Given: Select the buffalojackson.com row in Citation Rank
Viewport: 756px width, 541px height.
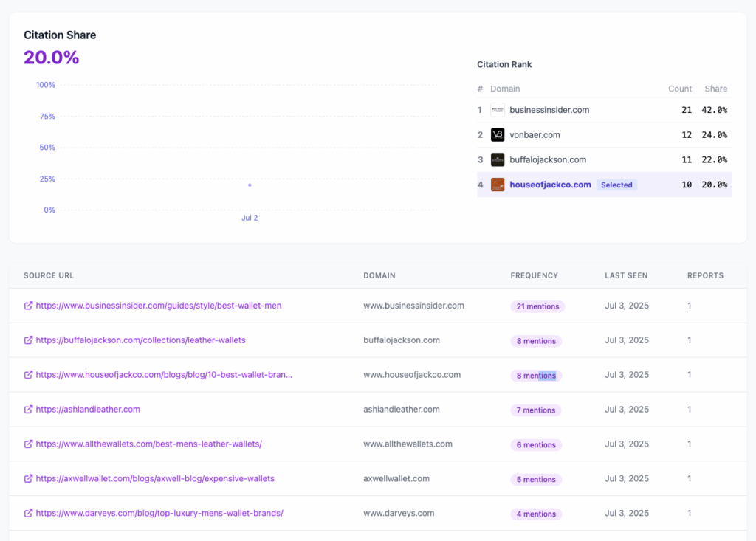Looking at the screenshot, I should [604, 159].
